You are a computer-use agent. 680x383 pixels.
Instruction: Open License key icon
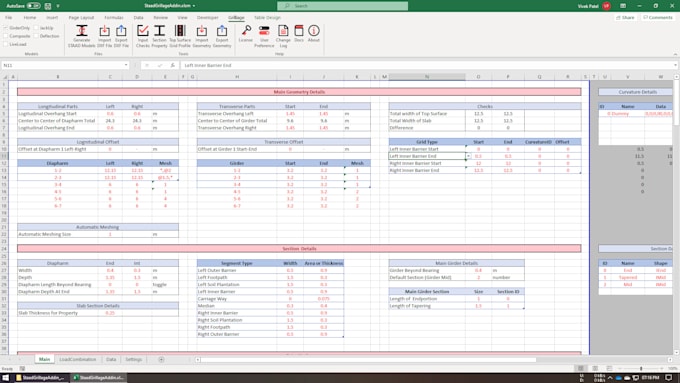point(246,30)
